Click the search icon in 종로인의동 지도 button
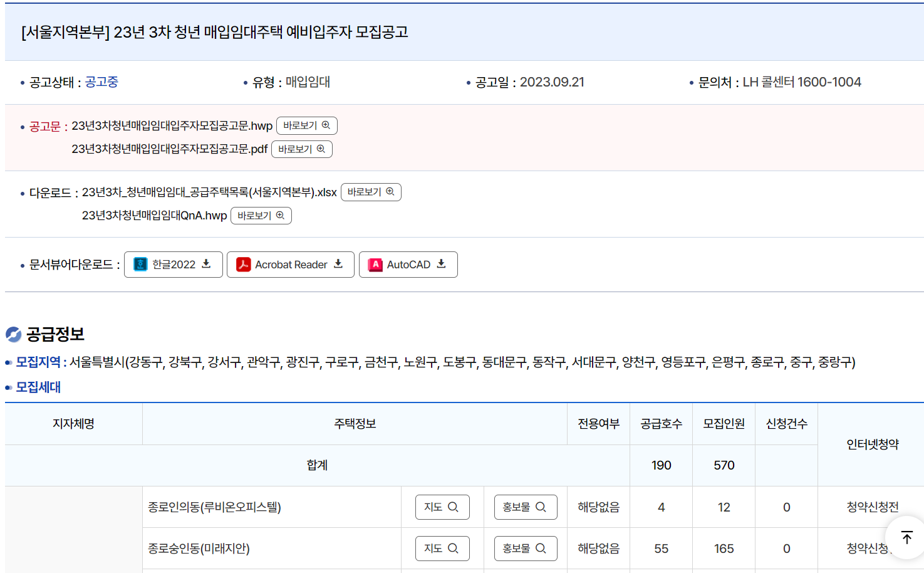924x573 pixels. 454,507
